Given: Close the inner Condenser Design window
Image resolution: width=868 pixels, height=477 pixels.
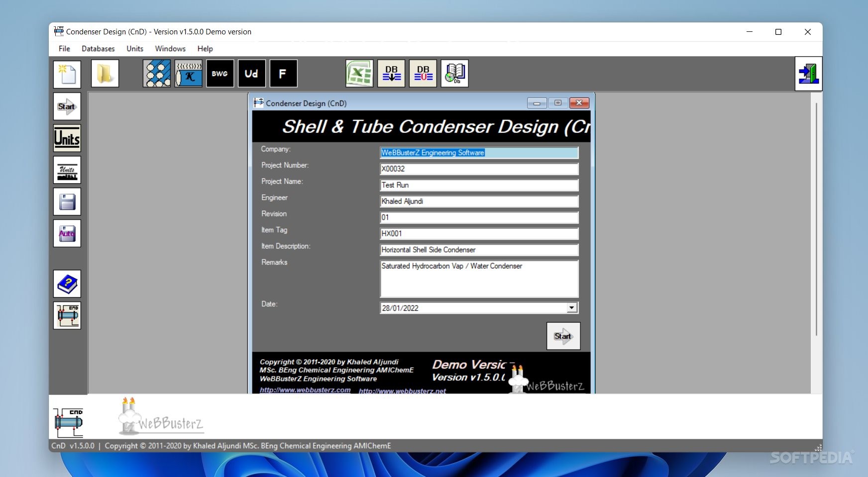Looking at the screenshot, I should pyautogui.click(x=579, y=103).
